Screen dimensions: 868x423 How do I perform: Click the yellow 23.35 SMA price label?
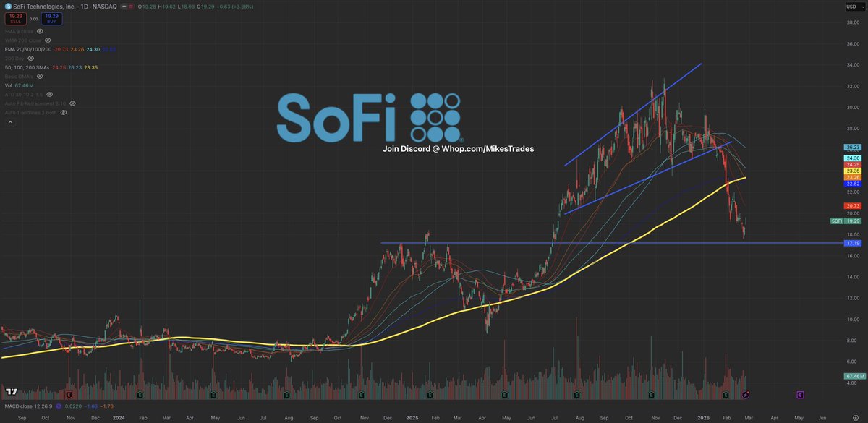click(854, 171)
